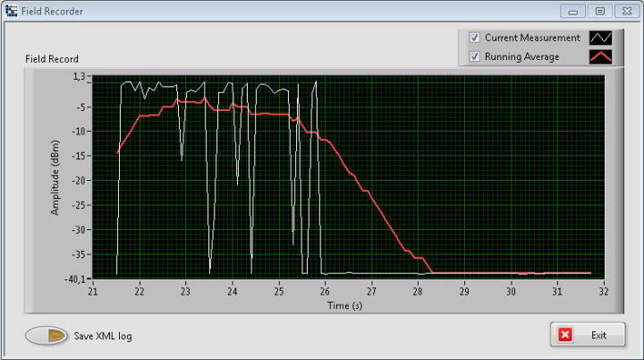Click the Field Recorder title bar app icon
Viewport: 644px width, 360px height.
point(11,11)
